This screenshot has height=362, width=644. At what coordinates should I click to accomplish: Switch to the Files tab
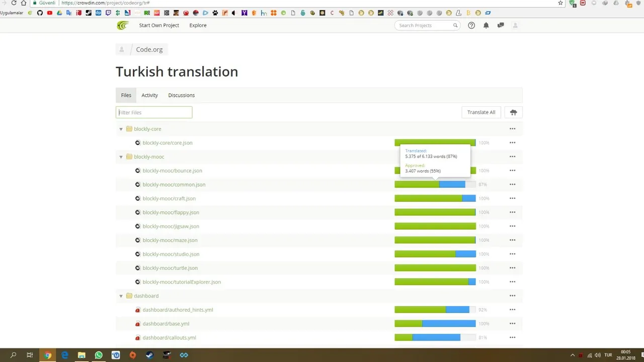[x=126, y=95]
